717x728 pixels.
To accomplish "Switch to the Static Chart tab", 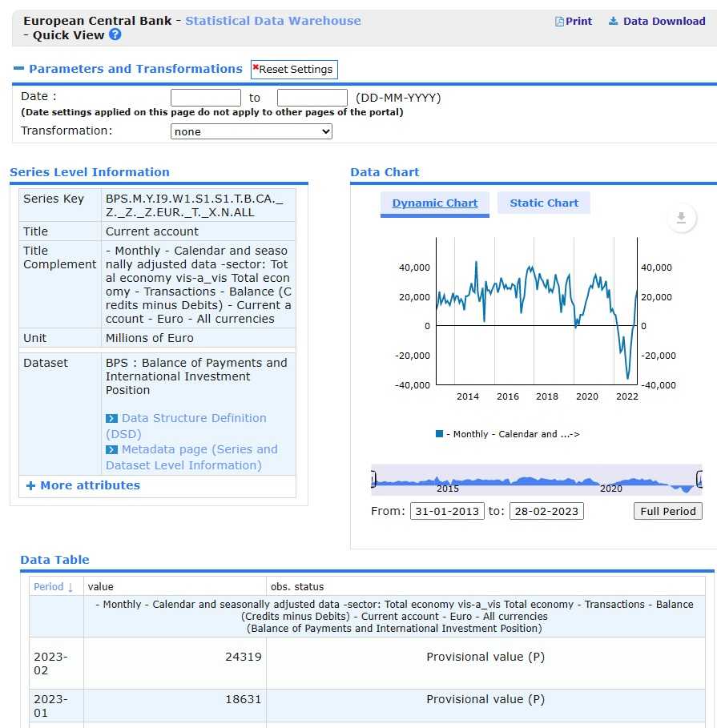I will coord(543,203).
